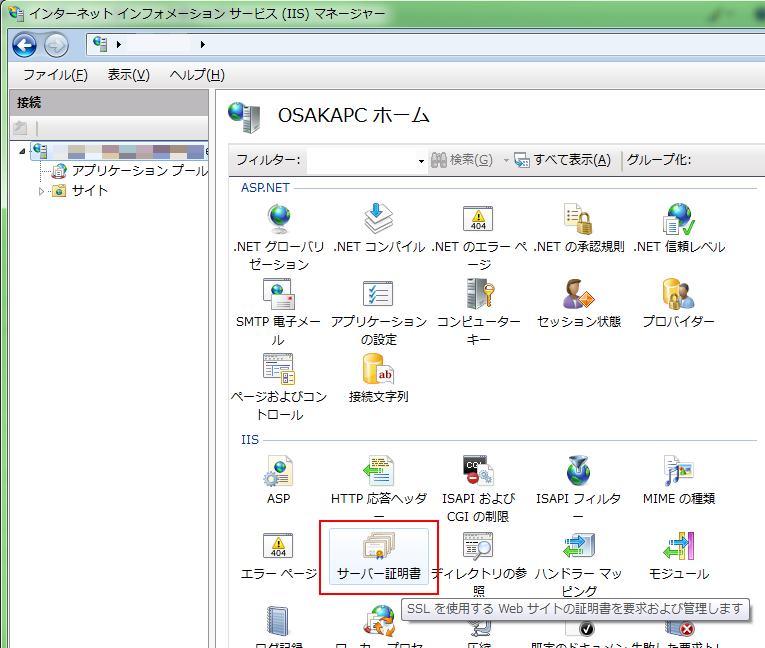765x648 pixels.
Task: Open the ヘルプ(H) menu
Action: pos(196,75)
